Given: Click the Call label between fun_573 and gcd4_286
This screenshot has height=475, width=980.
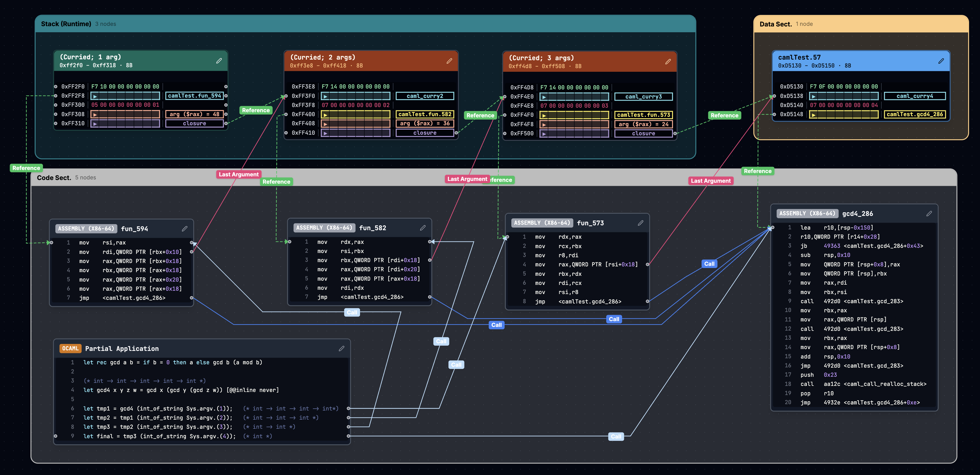Looking at the screenshot, I should pos(709,264).
